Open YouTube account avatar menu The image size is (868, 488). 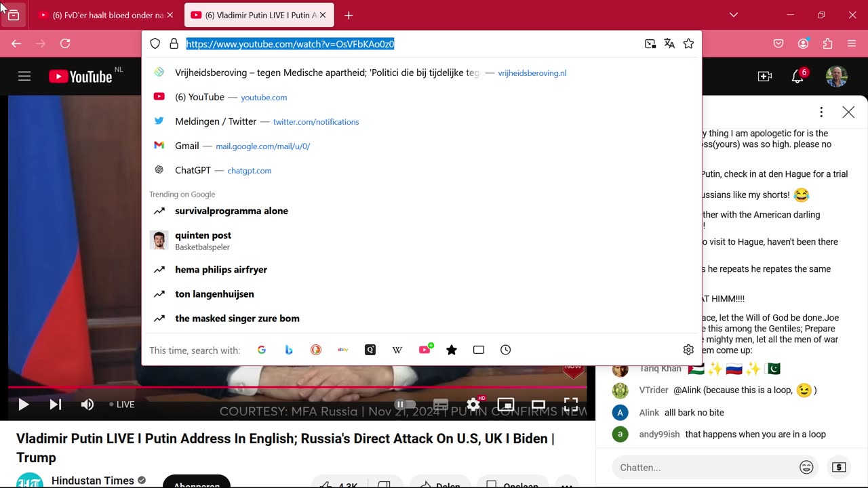coord(836,77)
